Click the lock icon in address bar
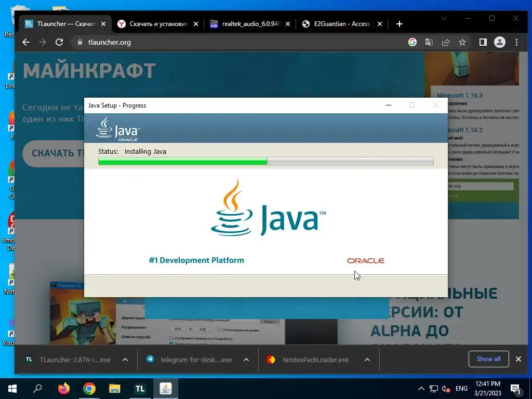 click(80, 42)
